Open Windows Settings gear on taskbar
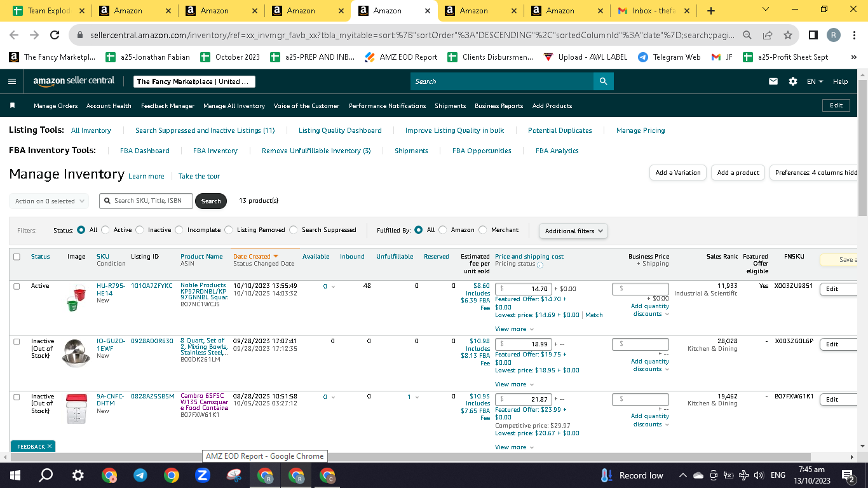This screenshot has height=488, width=868. coord(78,475)
